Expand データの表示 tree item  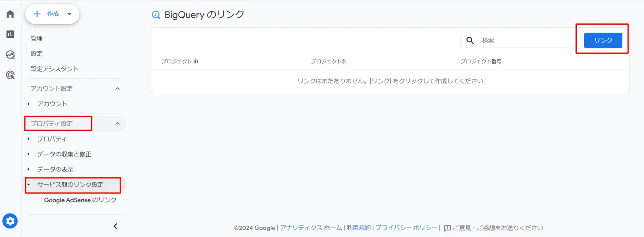coord(28,169)
